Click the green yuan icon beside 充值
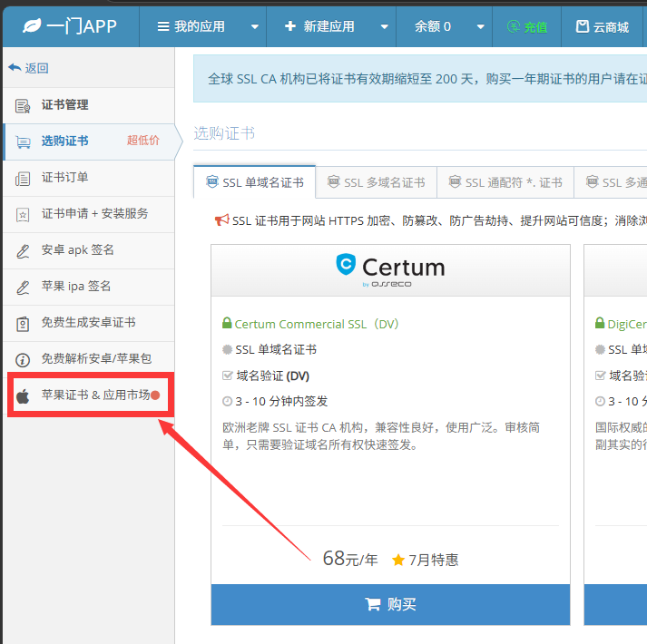Image resolution: width=647 pixels, height=644 pixels. tap(514, 27)
